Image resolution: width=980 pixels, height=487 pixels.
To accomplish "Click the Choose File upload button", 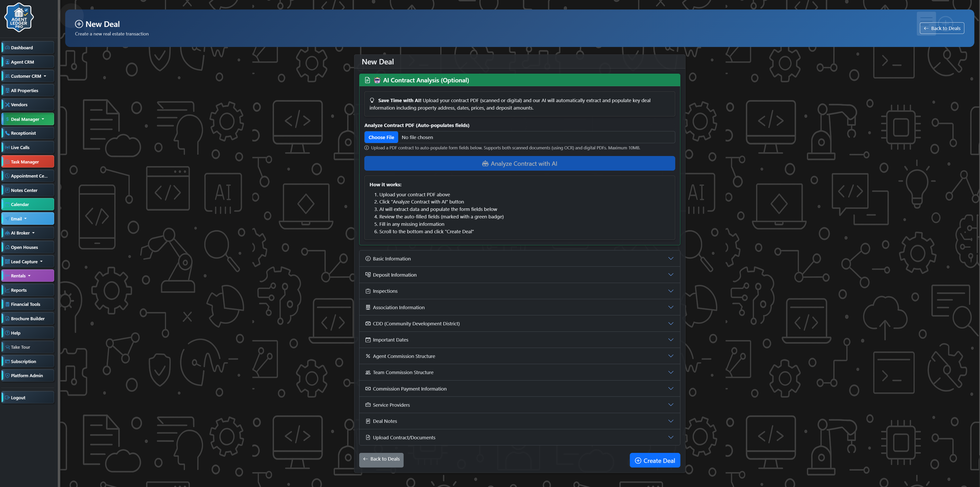I will [x=381, y=137].
